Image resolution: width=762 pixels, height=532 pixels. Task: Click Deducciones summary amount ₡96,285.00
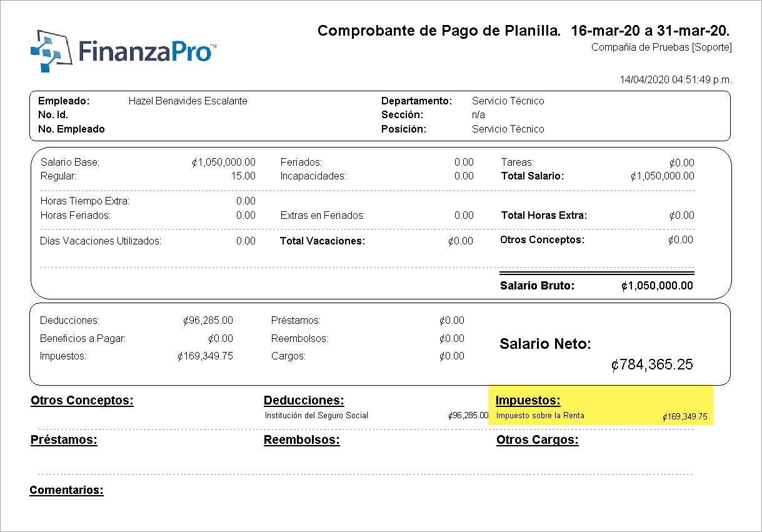click(x=208, y=321)
